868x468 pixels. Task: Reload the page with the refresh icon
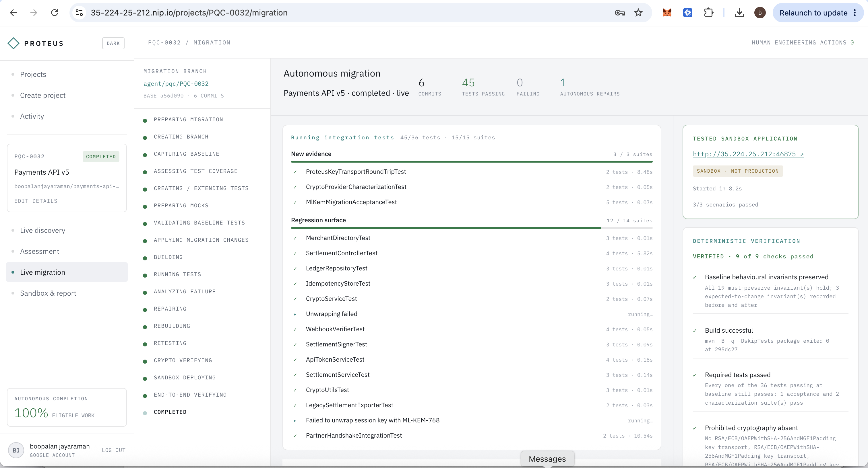[55, 13]
